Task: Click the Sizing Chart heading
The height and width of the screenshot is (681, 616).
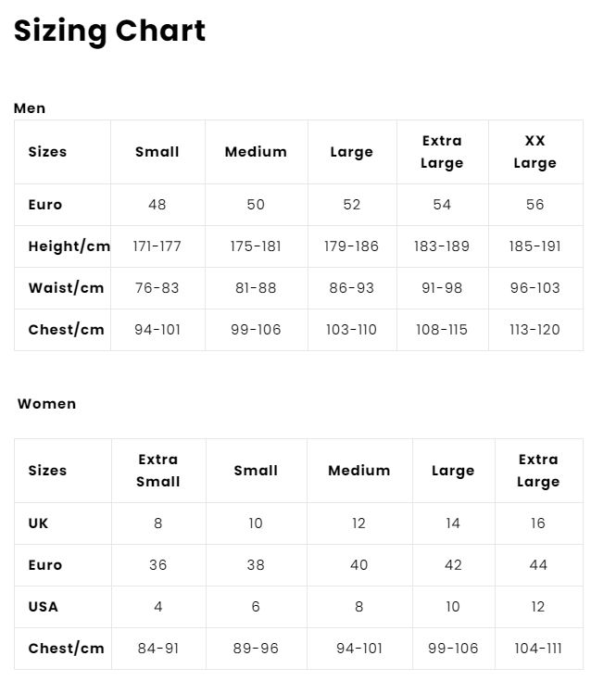Action: (x=109, y=32)
